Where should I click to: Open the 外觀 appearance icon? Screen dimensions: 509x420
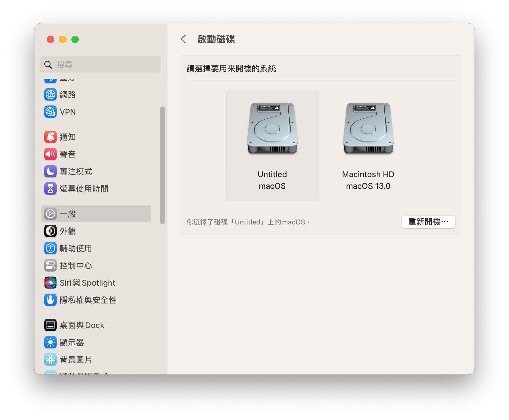50,231
